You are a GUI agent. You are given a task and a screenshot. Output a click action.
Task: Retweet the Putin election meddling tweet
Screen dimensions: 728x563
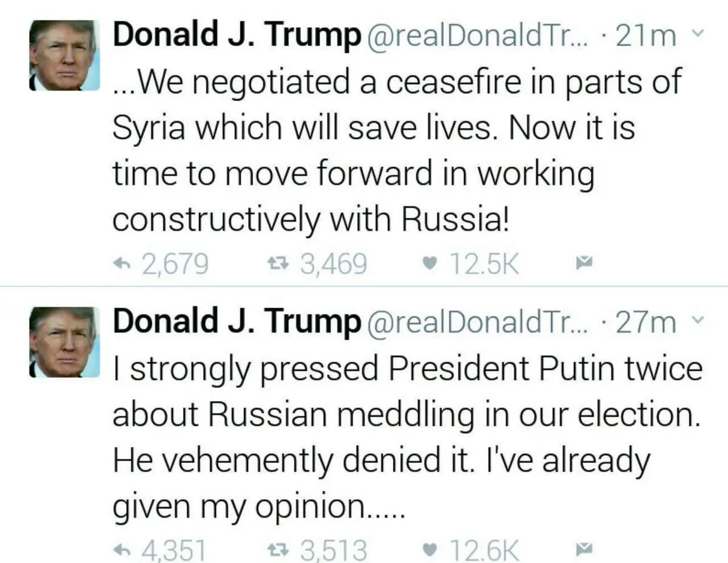pos(276,550)
